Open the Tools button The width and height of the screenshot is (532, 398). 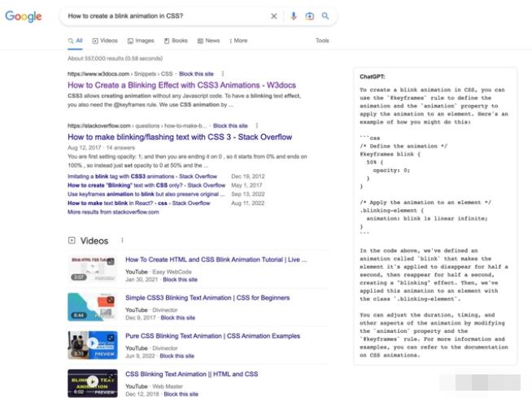tap(322, 41)
